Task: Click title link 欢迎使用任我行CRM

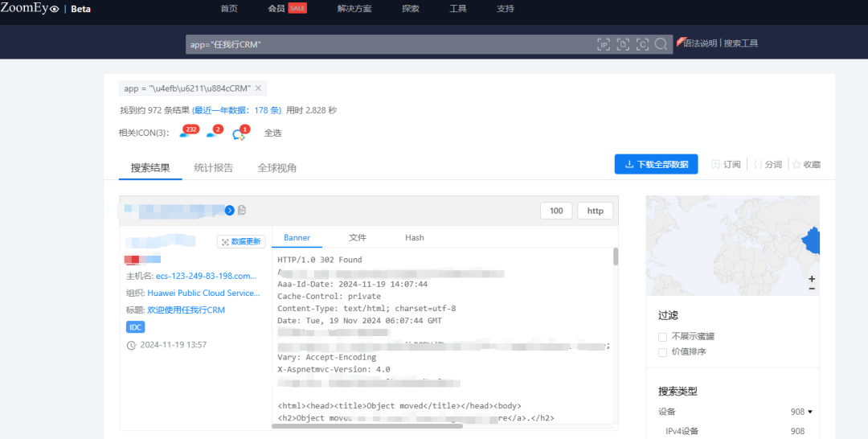Action: [x=186, y=310]
